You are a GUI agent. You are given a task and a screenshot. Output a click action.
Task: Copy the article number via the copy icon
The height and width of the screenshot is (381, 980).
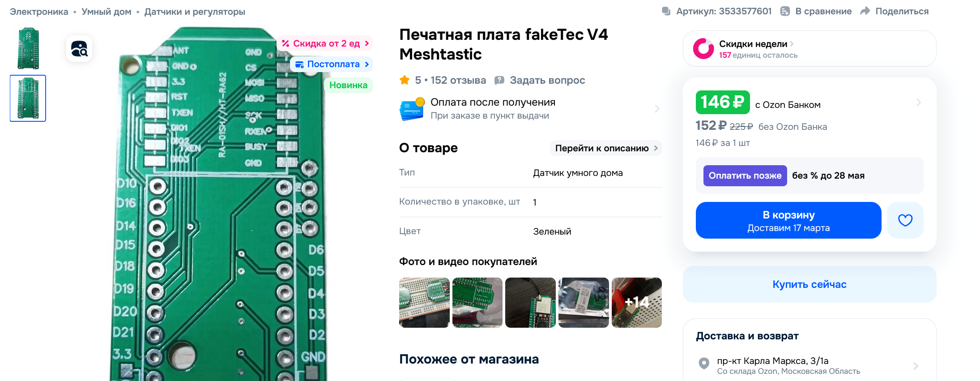tap(666, 11)
